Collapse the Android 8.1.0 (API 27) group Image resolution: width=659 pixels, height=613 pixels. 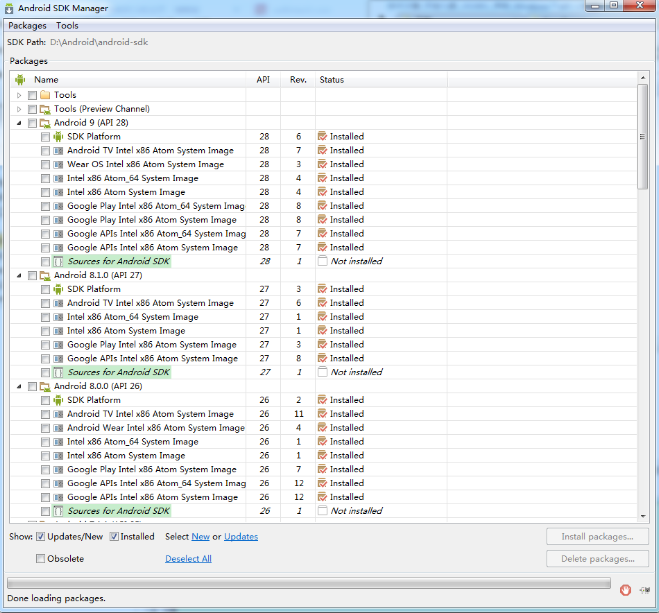tap(19, 276)
